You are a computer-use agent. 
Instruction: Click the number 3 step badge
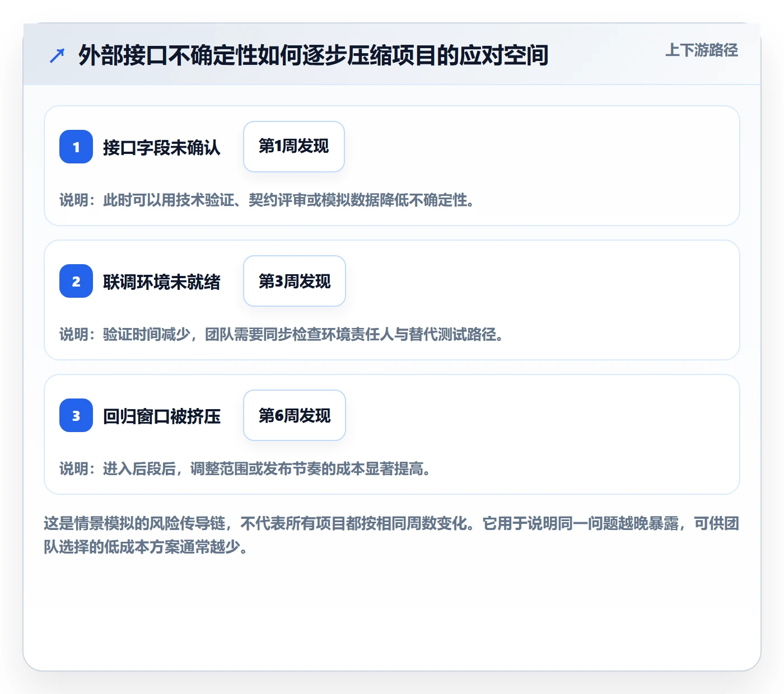[x=76, y=415]
